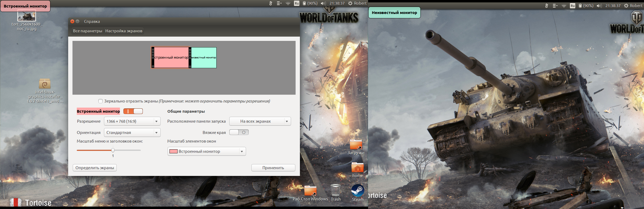Open the tort_2560x1600_noc_ru.jpg desktop image file
644x209 pixels.
coord(26,16)
